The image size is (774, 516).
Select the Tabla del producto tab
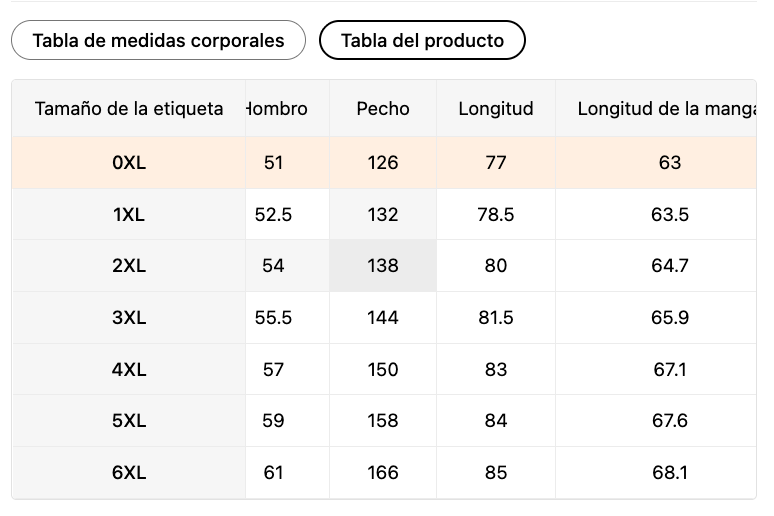[x=422, y=41]
